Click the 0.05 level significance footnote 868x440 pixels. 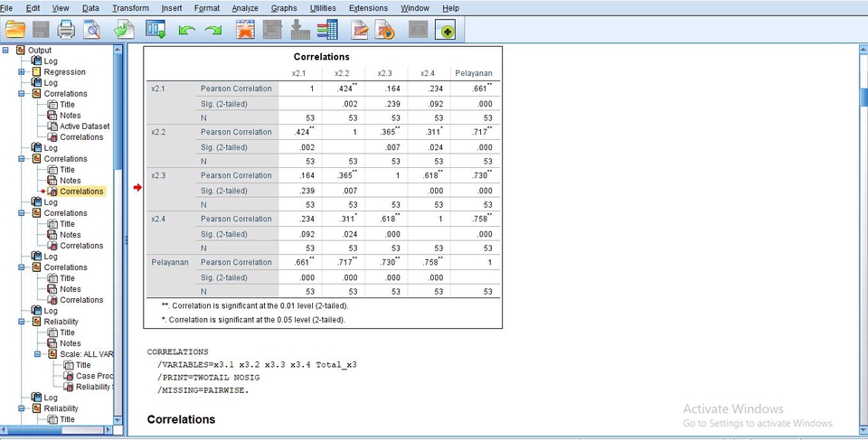pyautogui.click(x=253, y=320)
